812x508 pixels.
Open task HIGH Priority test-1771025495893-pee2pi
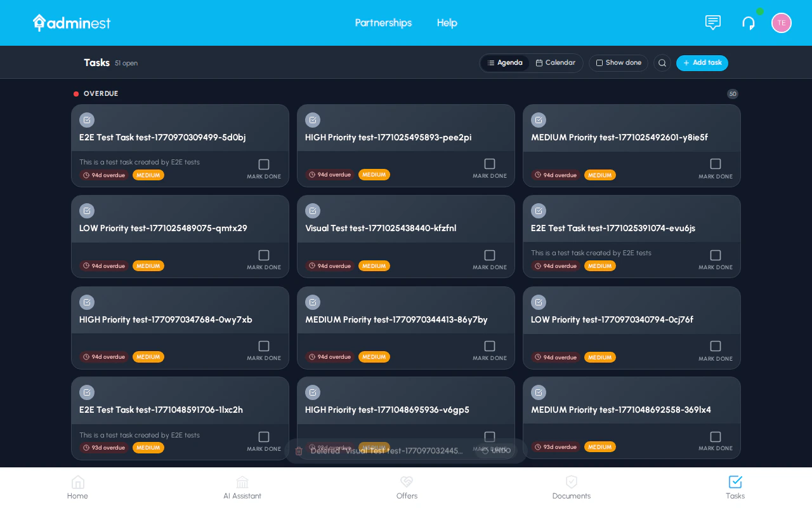click(388, 137)
